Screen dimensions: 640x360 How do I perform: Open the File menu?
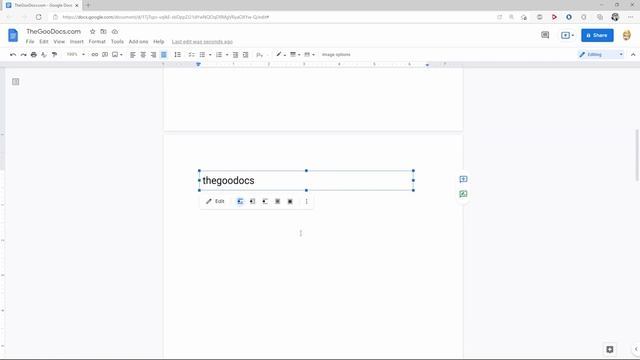point(30,42)
